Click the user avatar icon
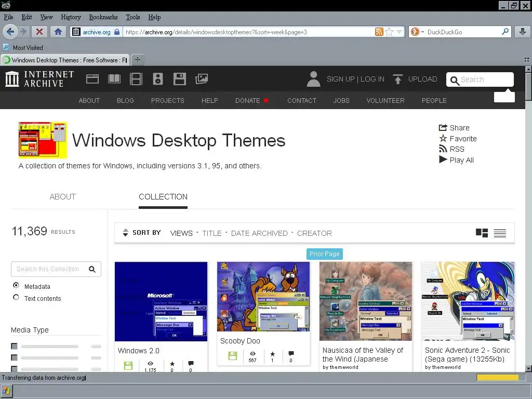Image resolution: width=532 pixels, height=399 pixels. [313, 79]
